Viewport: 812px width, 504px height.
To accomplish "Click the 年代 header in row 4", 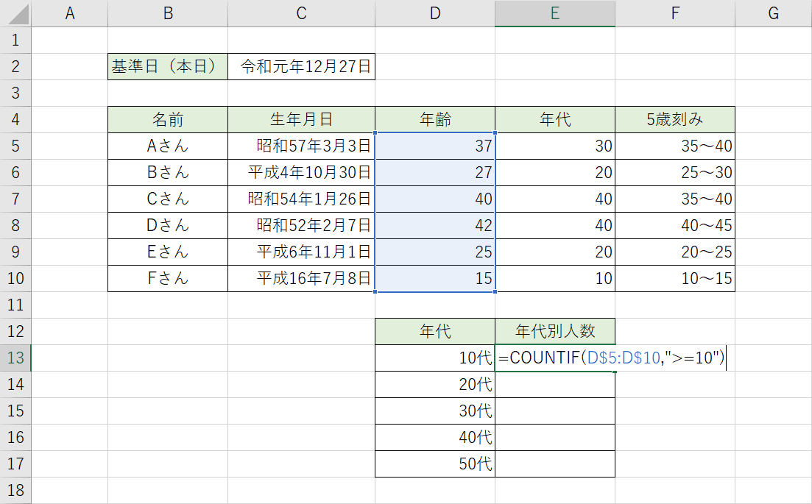I will tap(555, 119).
